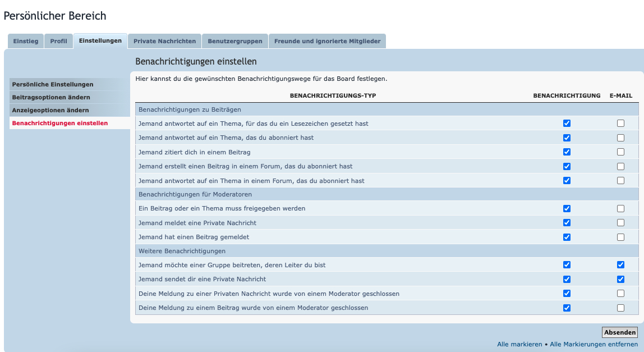
Task: Switch to the Profil tab
Action: [x=58, y=41]
